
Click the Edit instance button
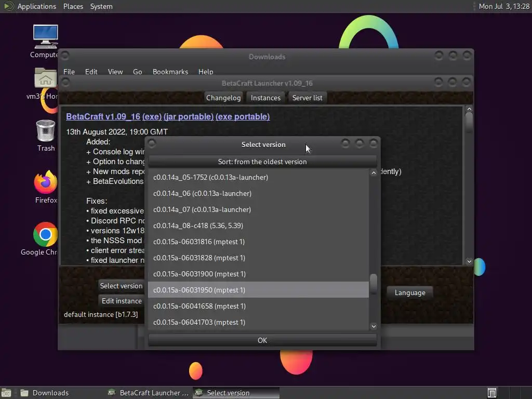tap(122, 301)
